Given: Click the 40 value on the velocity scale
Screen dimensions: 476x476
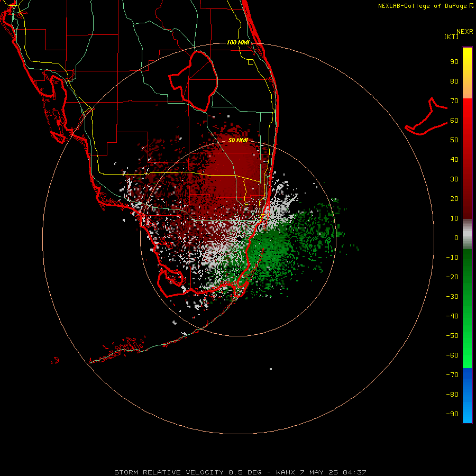Looking at the screenshot, I should [454, 160].
